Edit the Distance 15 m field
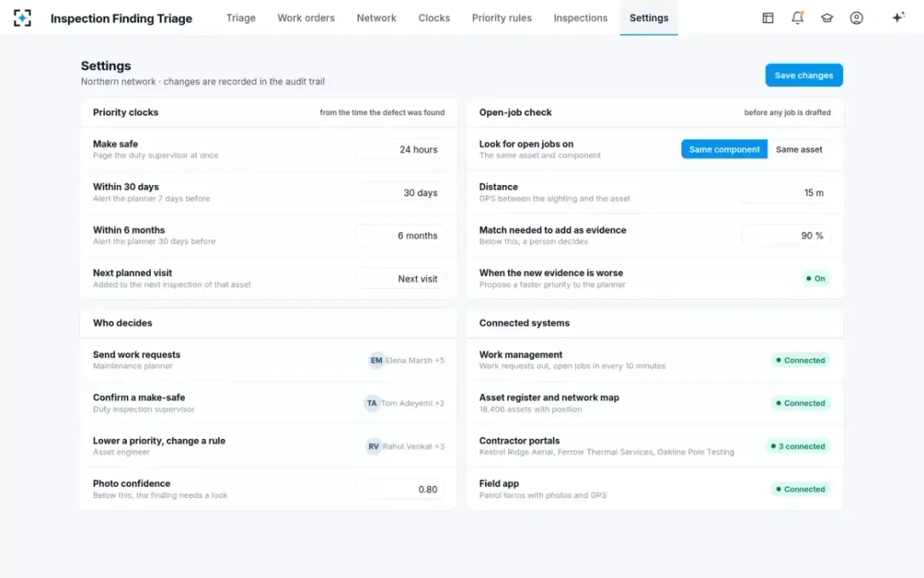The height and width of the screenshot is (578, 924). tap(786, 193)
